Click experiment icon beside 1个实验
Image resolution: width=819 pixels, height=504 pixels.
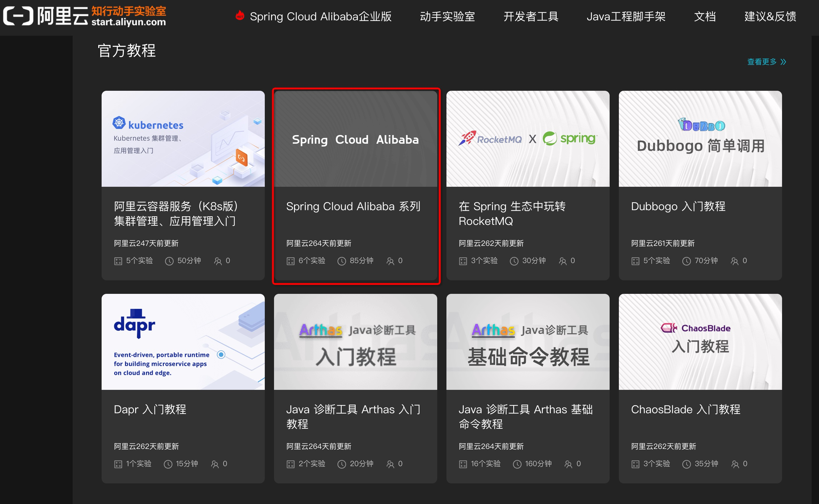[x=118, y=464]
